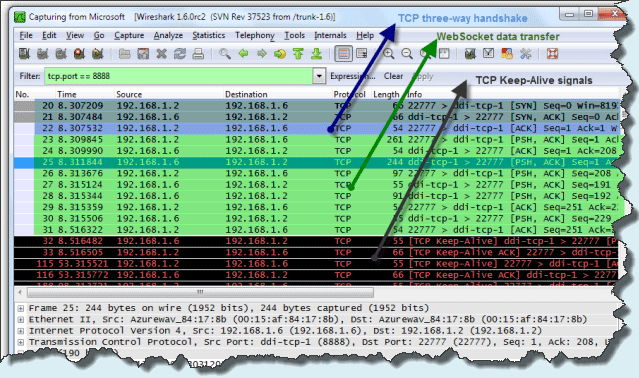The width and height of the screenshot is (639, 378).
Task: Edit coloring rules icon
Action: [507, 54]
